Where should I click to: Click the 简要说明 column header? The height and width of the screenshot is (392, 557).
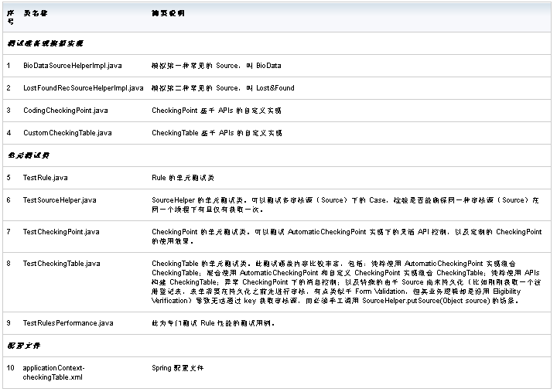(x=168, y=14)
